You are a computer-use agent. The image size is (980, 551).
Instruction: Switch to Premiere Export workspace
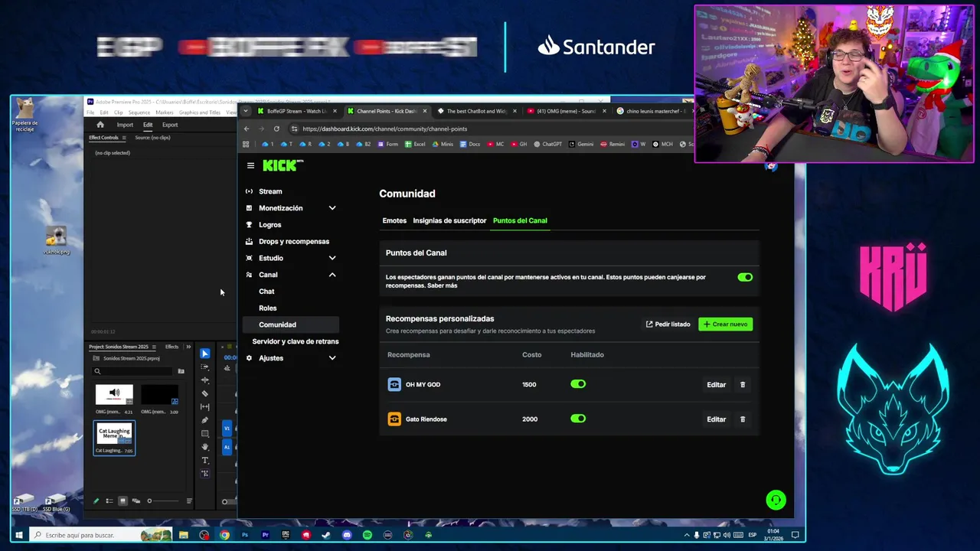pos(170,125)
